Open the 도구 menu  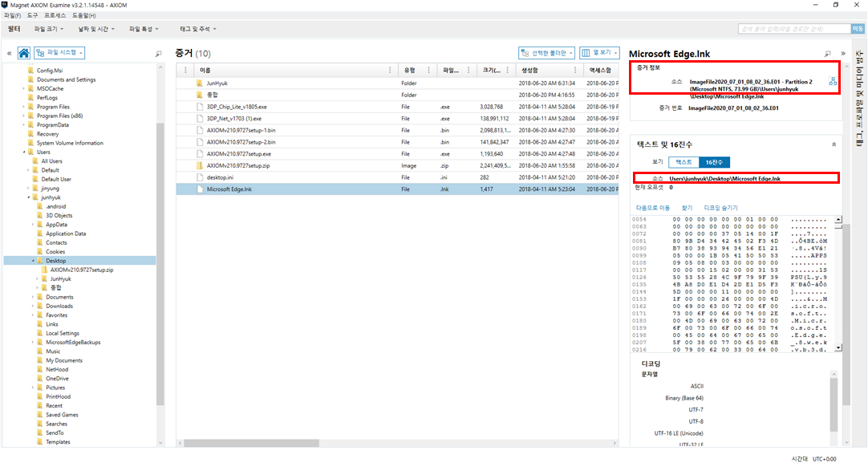tap(33, 15)
